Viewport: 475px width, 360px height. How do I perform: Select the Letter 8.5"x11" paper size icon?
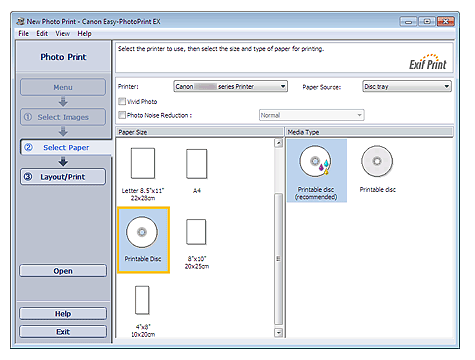(143, 163)
